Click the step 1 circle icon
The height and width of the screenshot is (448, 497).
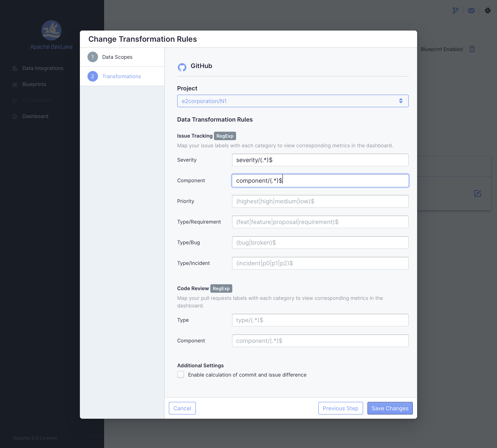[93, 57]
